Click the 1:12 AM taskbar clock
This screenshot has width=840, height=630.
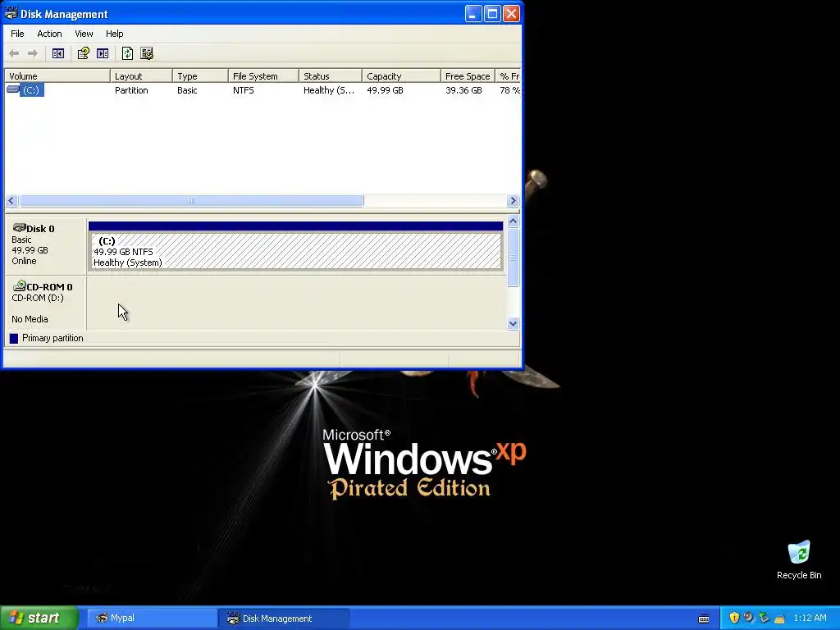pyautogui.click(x=810, y=618)
